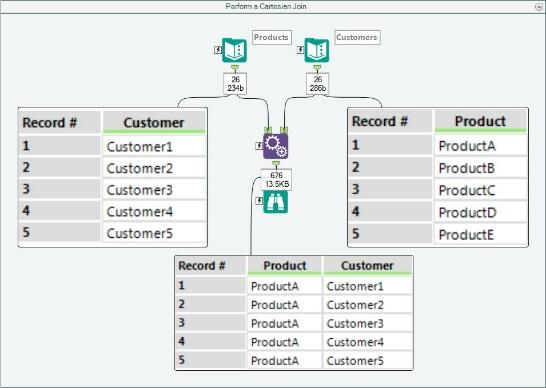
Task: Click the Customers input output anchor
Action: coord(317,67)
